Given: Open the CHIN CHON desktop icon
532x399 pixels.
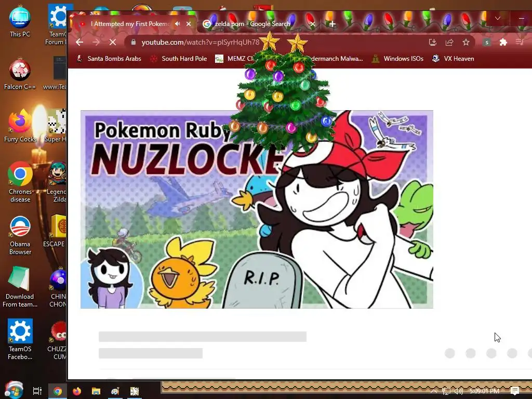Looking at the screenshot, I should point(58,287).
